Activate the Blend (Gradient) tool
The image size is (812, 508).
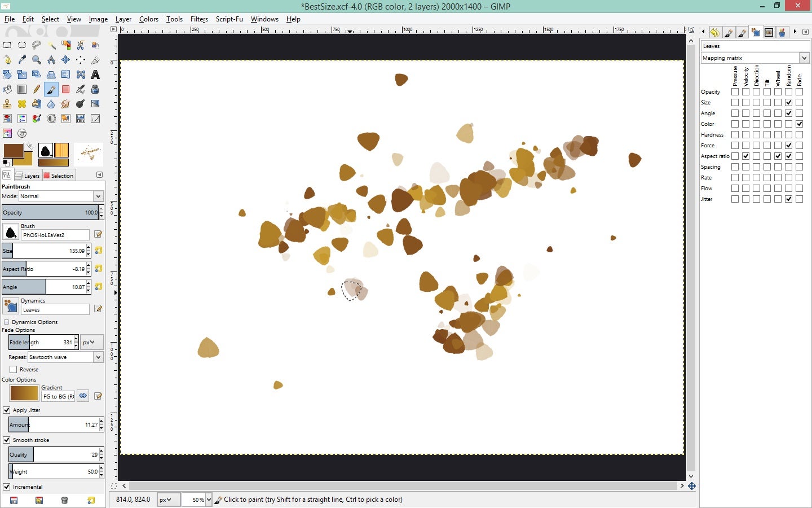[22, 89]
